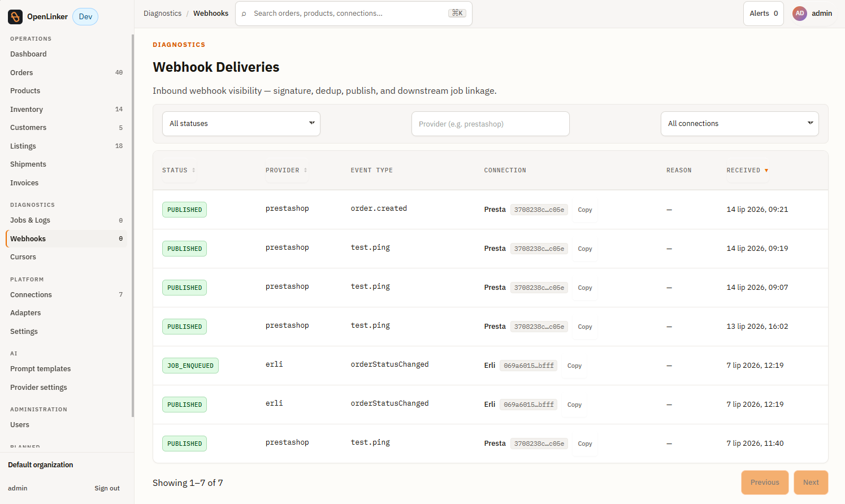Open the Alerts button

coord(764,14)
